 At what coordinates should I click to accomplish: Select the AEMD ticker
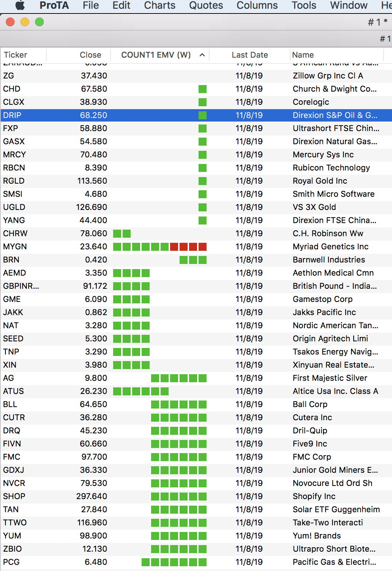pos(15,273)
